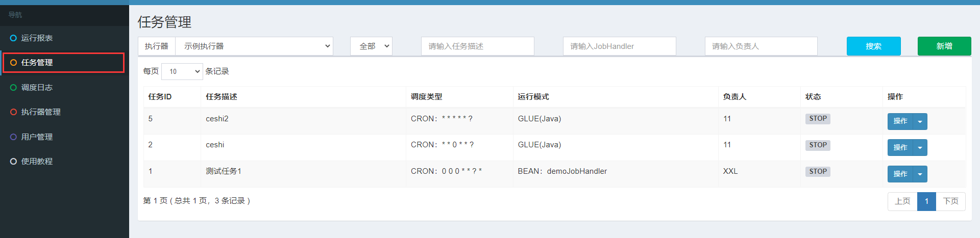Expand the action caret for task ceshi2
Image resolution: width=980 pixels, height=238 pixels.
point(920,122)
